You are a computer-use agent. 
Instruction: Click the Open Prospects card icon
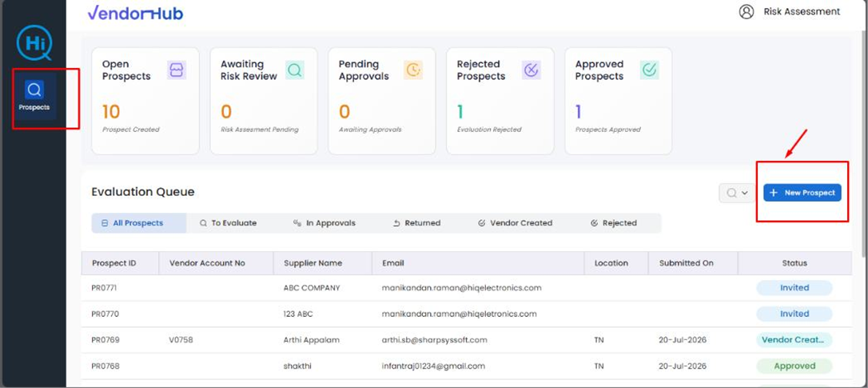point(177,70)
